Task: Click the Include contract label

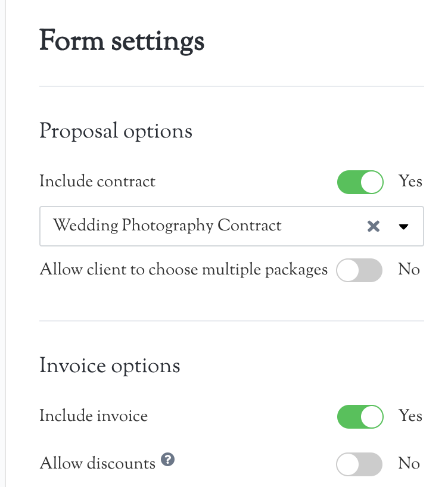Action: click(x=97, y=182)
